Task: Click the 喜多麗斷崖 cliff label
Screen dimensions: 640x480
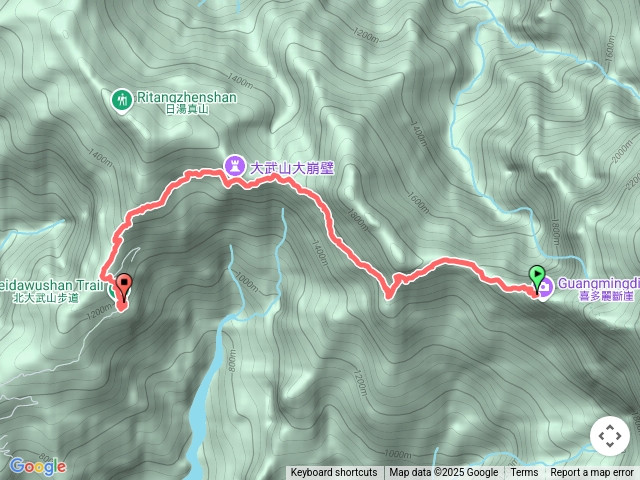Action: click(x=607, y=296)
